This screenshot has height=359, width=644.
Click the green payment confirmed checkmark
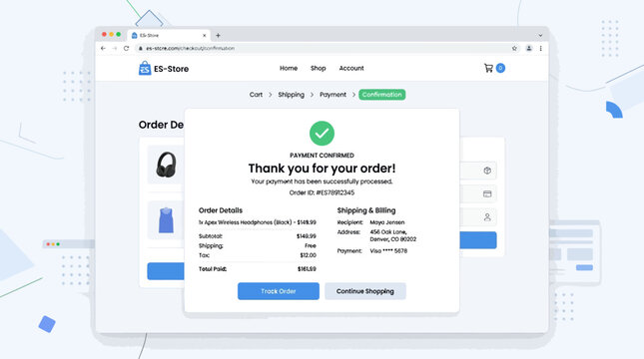click(x=322, y=134)
